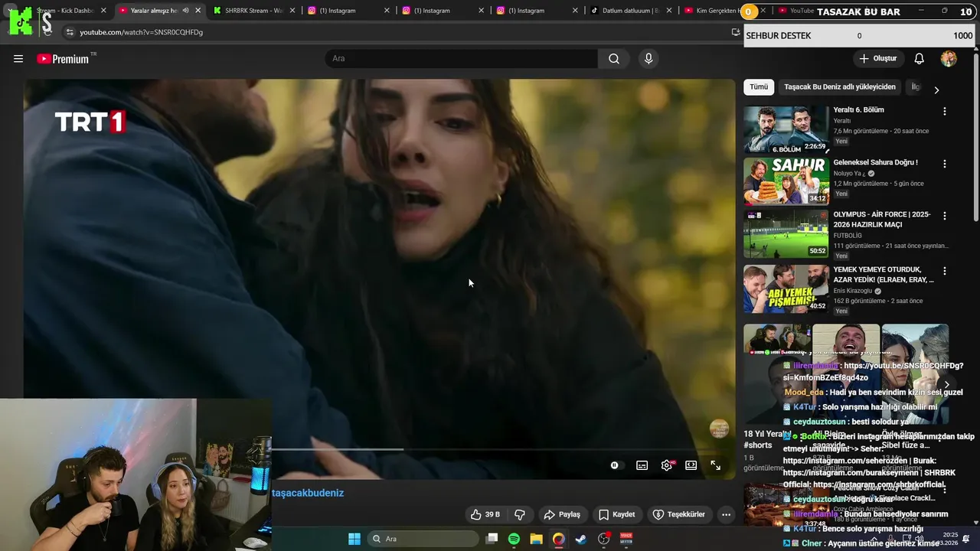
Task: Select Taşacak Bu Deniz adlı yükleyiciden chip
Action: (840, 87)
